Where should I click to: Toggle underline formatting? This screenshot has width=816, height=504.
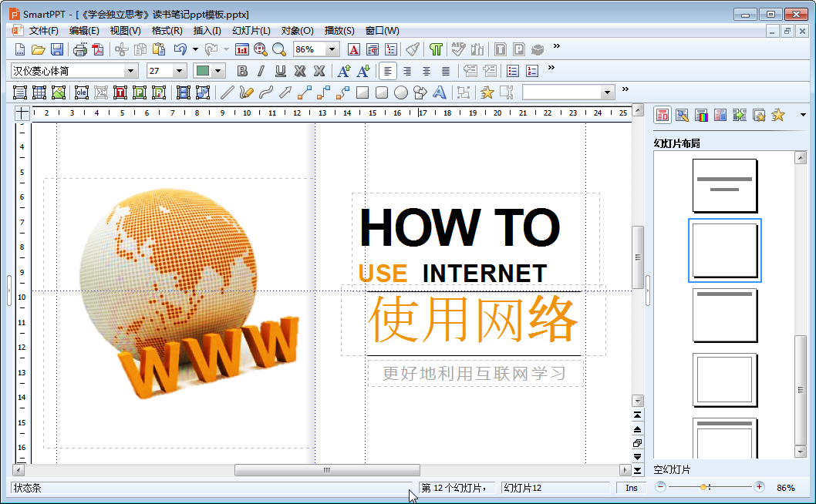pyautogui.click(x=281, y=71)
